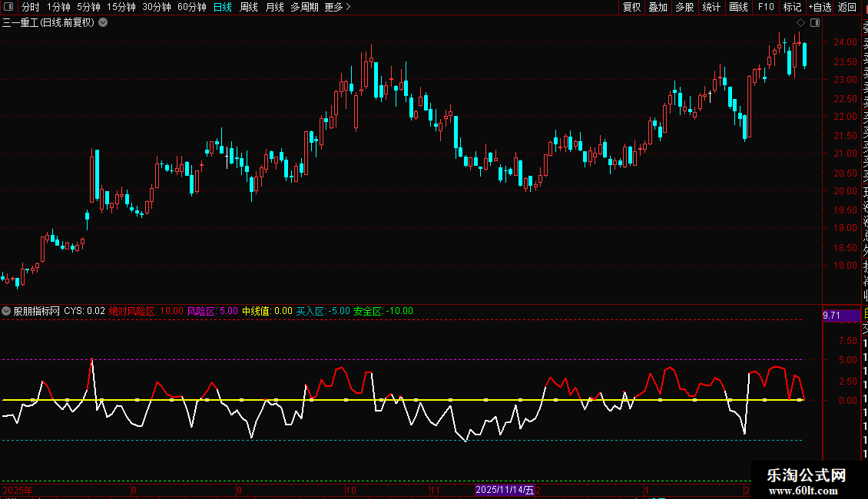Open the 多周期 multi-period view
Viewport: 868px width, 499px height.
304,7
